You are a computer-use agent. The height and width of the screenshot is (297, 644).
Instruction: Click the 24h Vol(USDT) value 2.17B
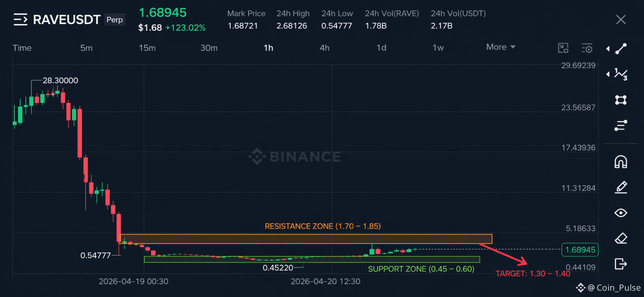(x=442, y=26)
